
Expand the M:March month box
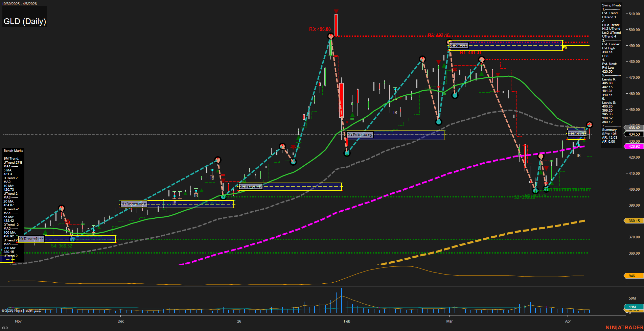click(x=458, y=45)
